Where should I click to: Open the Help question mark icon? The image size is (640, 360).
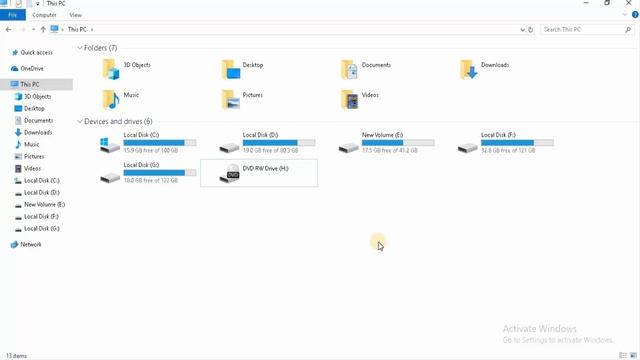click(635, 15)
